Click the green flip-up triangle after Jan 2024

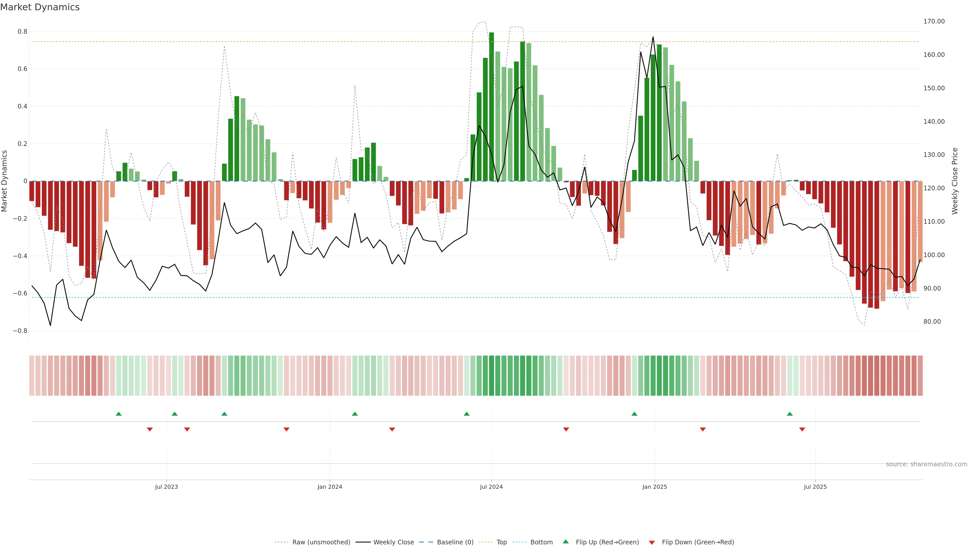click(355, 414)
